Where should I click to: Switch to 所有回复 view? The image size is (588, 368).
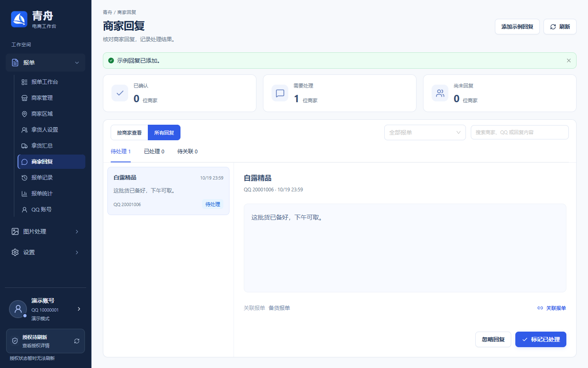pyautogui.click(x=164, y=132)
